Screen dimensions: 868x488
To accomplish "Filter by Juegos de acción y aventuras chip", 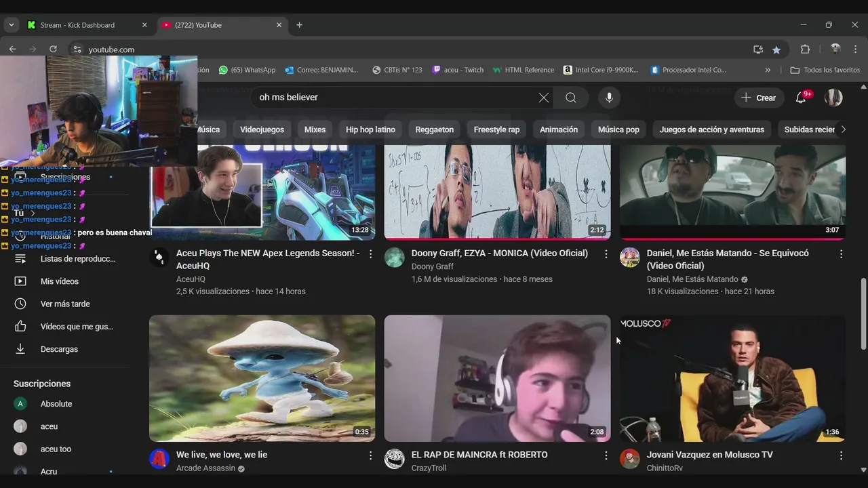I will 711,129.
